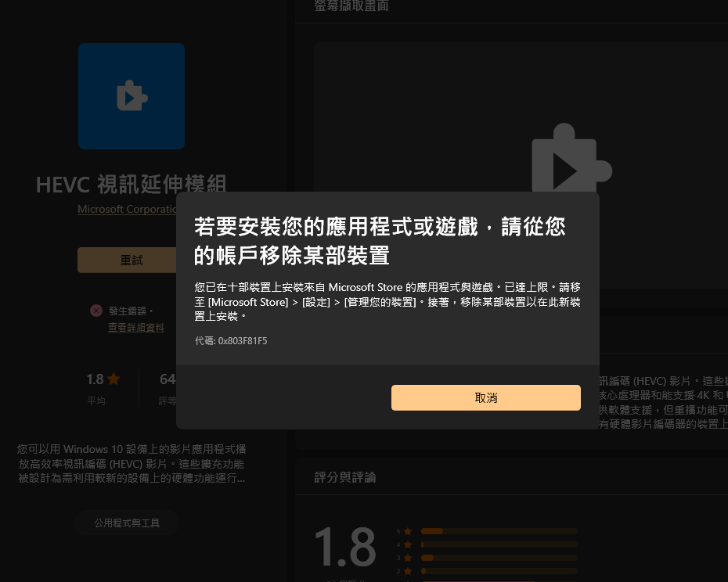Click the 3-star rating bar

(499, 558)
